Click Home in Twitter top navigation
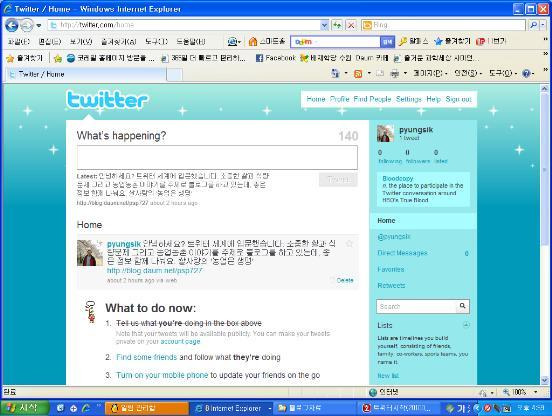This screenshot has height=416, width=552. (316, 99)
